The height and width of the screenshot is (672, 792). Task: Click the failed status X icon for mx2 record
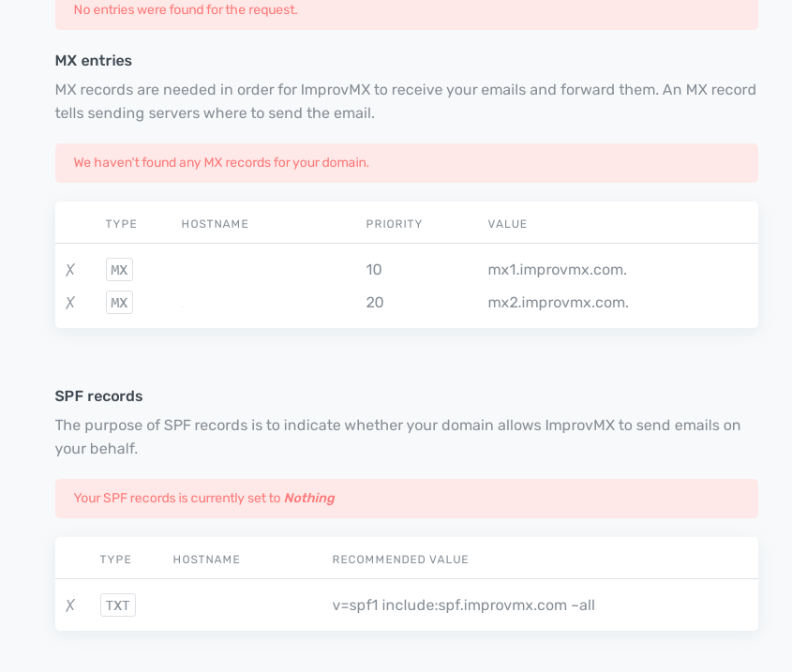coord(70,303)
